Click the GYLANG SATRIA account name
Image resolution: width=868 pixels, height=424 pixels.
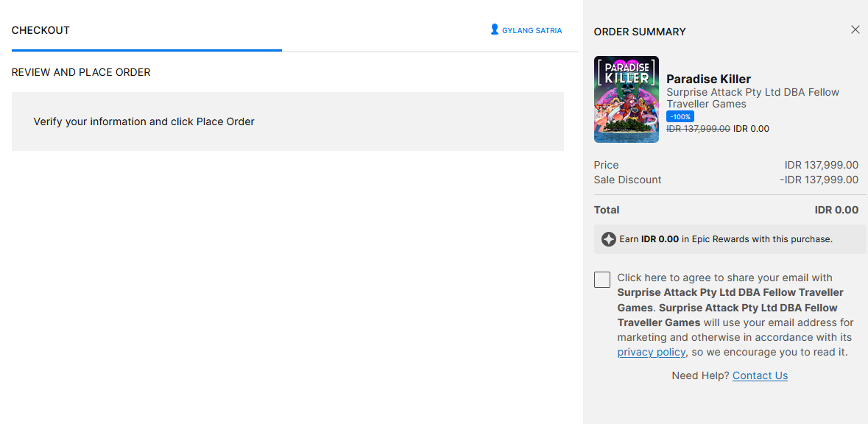[x=532, y=31]
